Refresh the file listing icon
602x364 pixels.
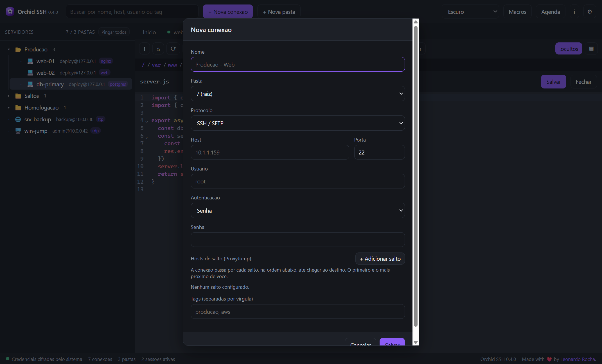pyautogui.click(x=173, y=49)
